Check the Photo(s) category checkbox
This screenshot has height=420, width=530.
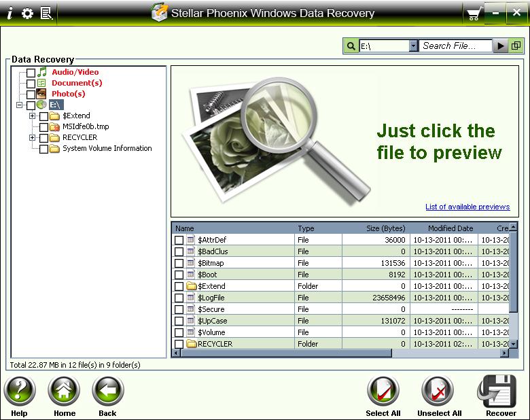(x=31, y=94)
